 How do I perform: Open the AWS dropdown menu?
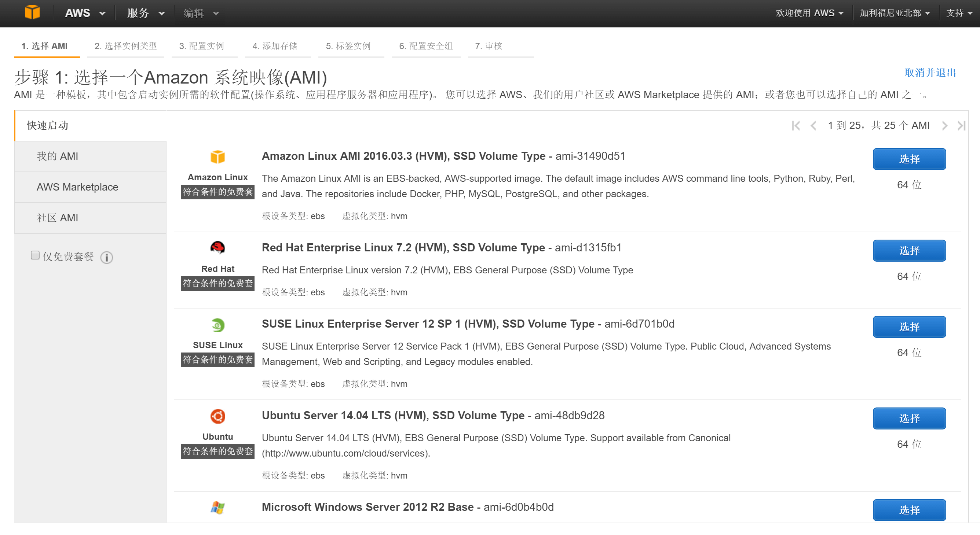click(84, 13)
